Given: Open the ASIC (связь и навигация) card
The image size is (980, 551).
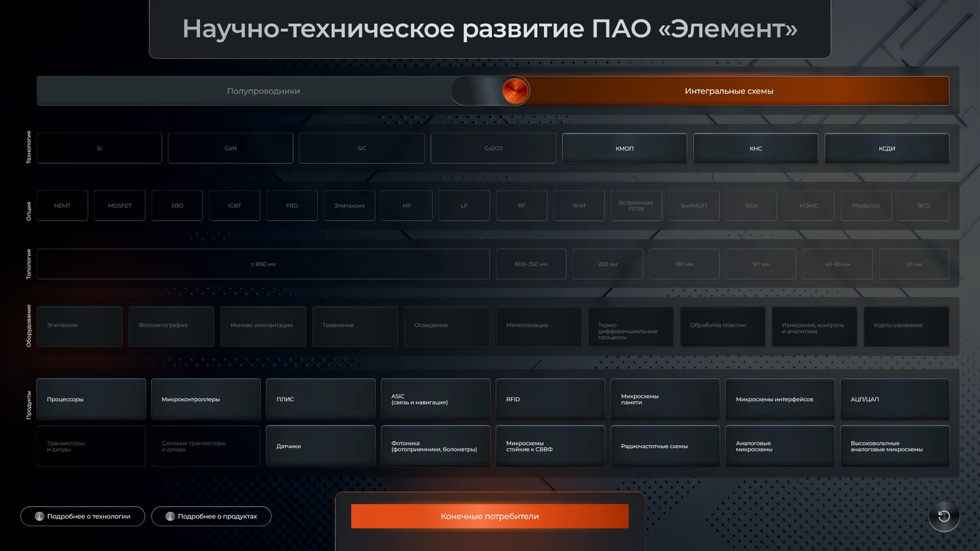Looking at the screenshot, I should coord(435,399).
